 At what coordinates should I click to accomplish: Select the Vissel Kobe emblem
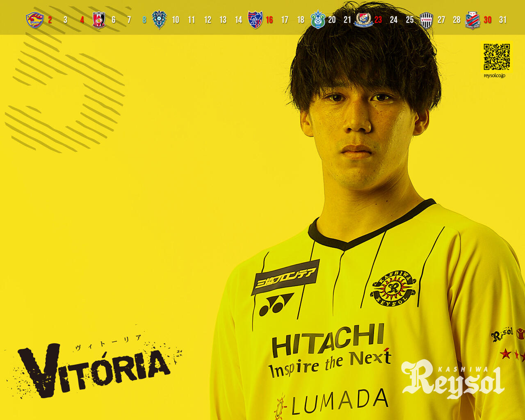click(426, 20)
